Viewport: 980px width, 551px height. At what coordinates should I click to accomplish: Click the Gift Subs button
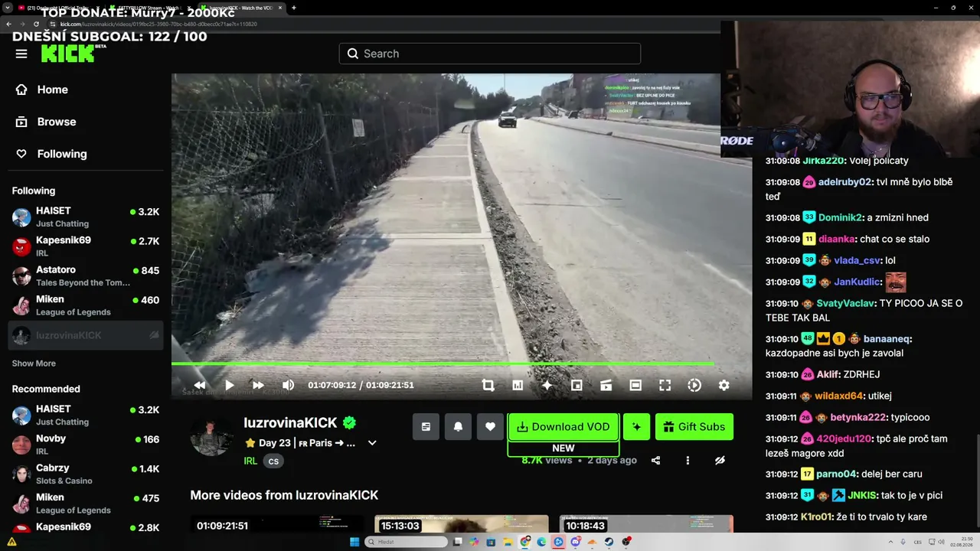694,427
